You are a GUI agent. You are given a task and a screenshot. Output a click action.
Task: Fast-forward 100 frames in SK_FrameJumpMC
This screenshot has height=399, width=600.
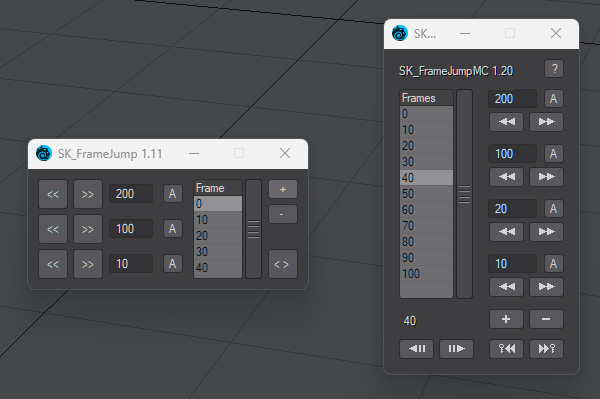546,177
